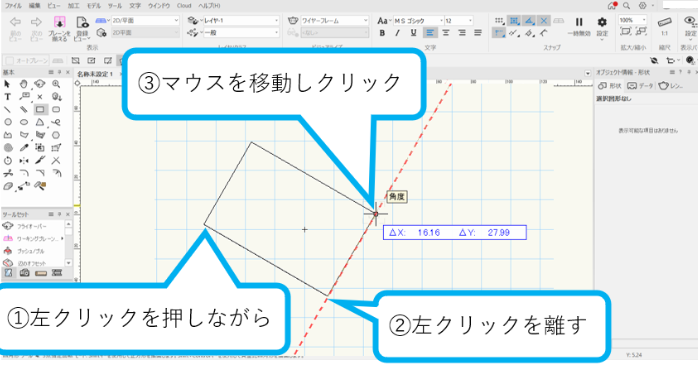This screenshot has height=365, width=698.
Task: Toggle the オートプレーン checkbox
Action: tap(9, 61)
